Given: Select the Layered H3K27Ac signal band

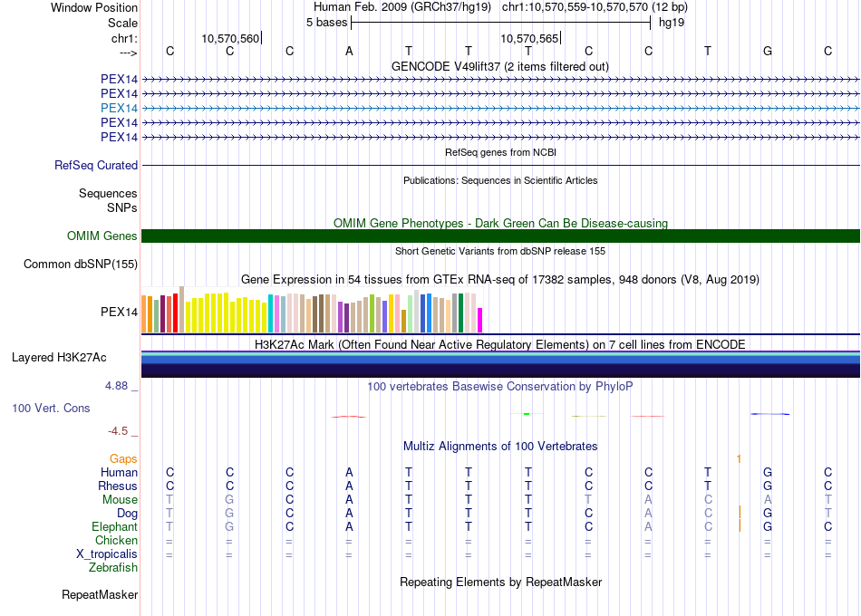Looking at the screenshot, I should [500, 364].
